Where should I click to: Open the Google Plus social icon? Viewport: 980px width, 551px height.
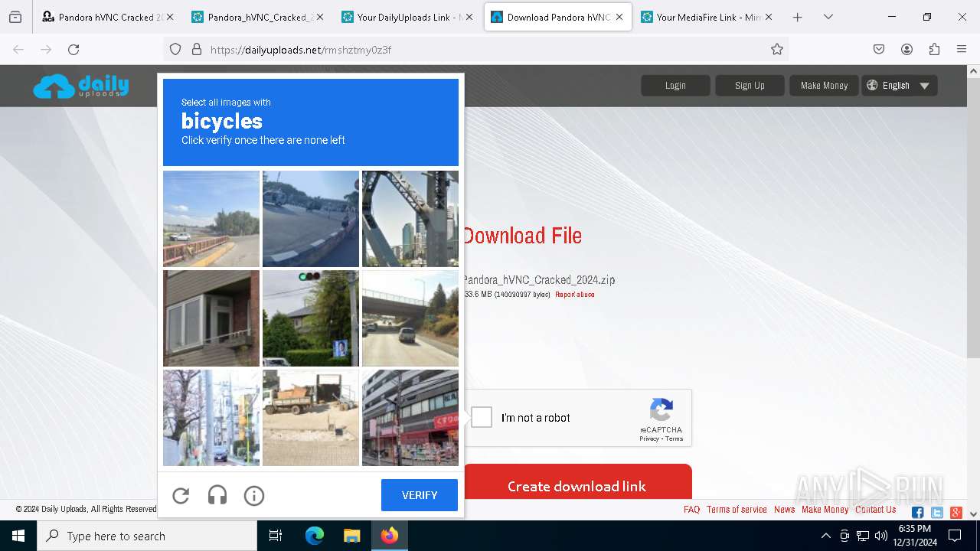click(955, 513)
